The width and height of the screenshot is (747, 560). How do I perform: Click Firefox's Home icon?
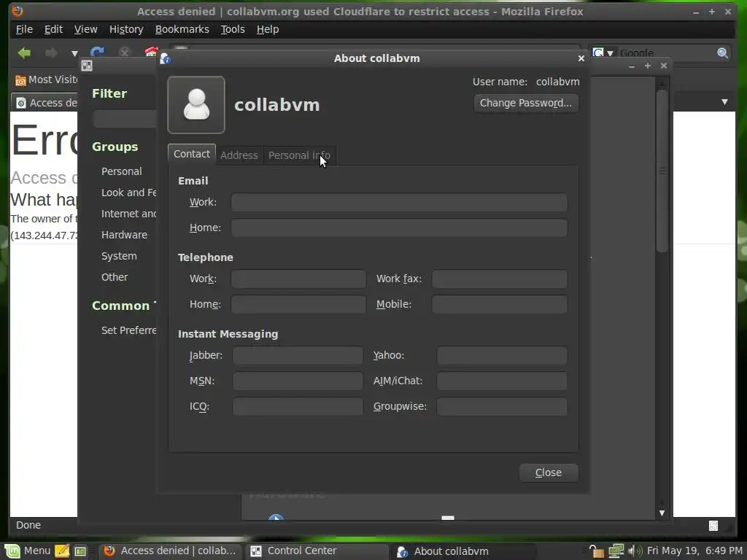point(150,52)
